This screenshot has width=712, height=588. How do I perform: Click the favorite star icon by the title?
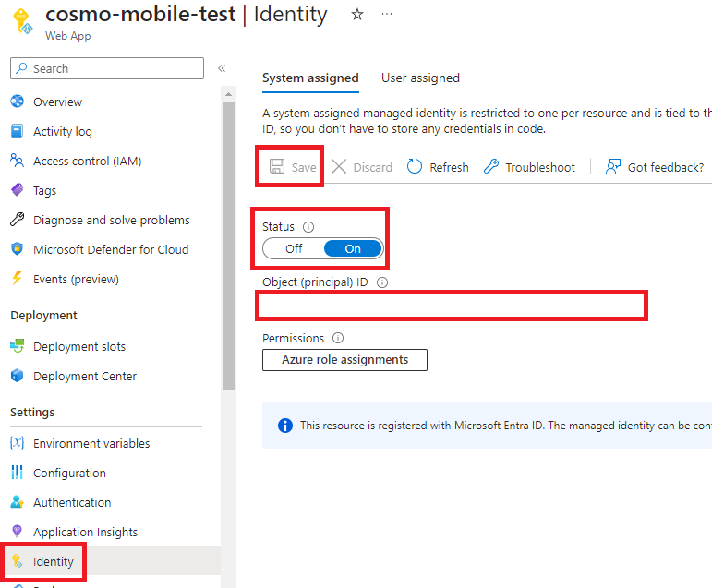point(357,15)
